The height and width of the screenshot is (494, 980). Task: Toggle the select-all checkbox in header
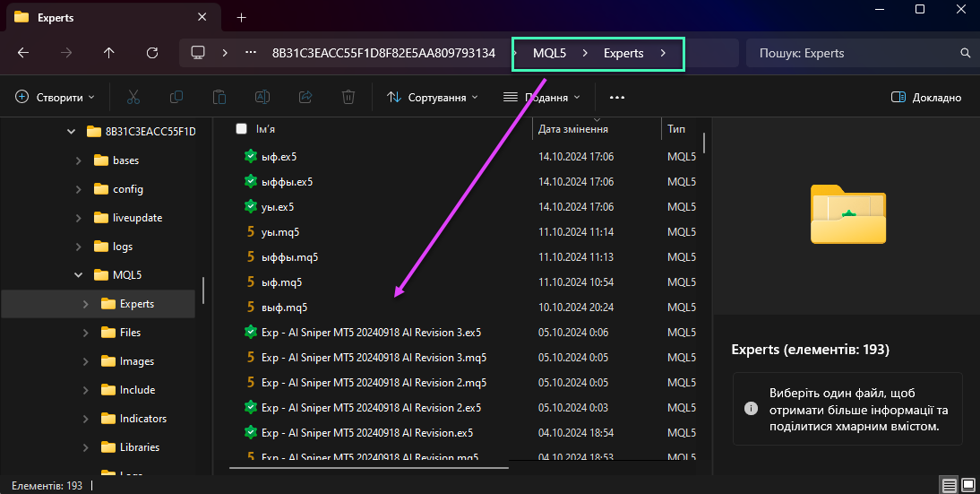pos(241,129)
